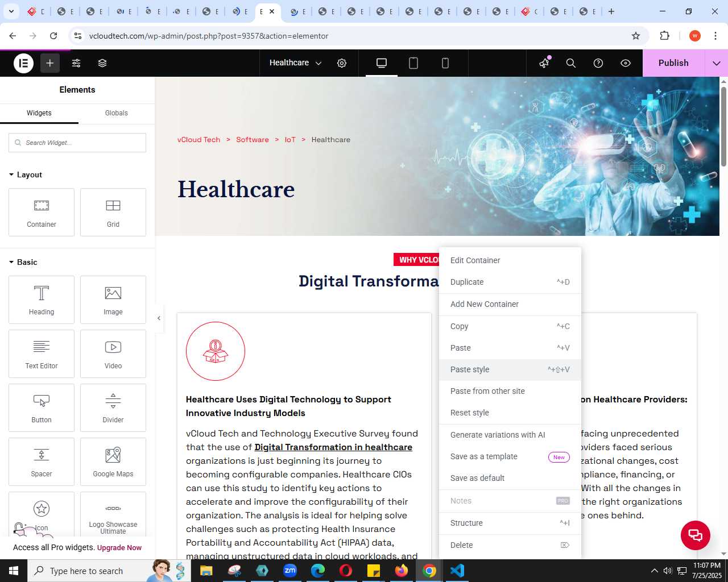
Task: Select the Divider widget
Action: [x=113, y=408]
